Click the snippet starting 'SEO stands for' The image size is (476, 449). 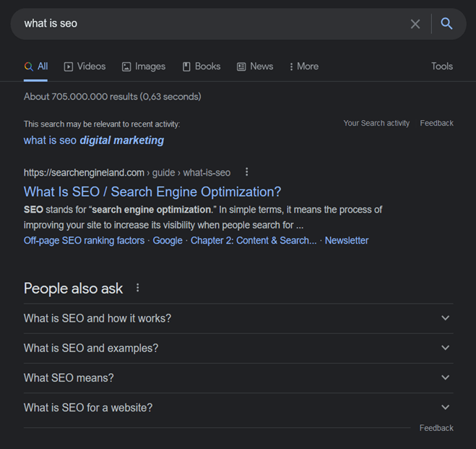(203, 217)
